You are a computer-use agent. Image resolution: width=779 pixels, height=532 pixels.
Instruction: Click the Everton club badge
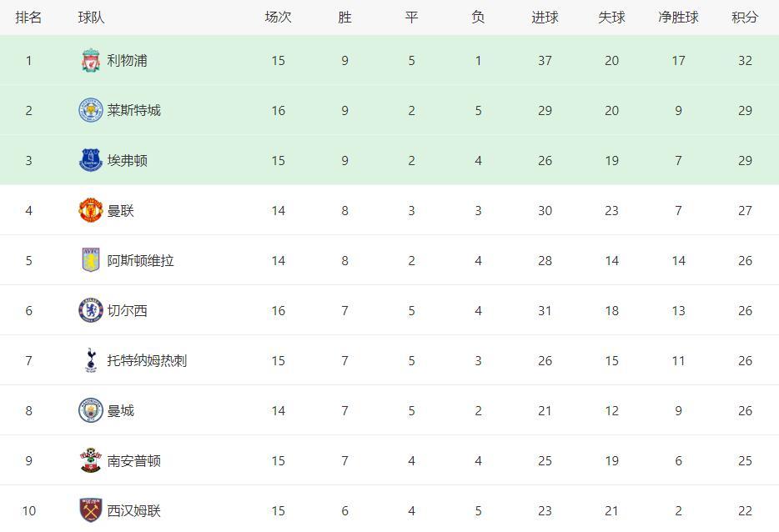(91, 160)
